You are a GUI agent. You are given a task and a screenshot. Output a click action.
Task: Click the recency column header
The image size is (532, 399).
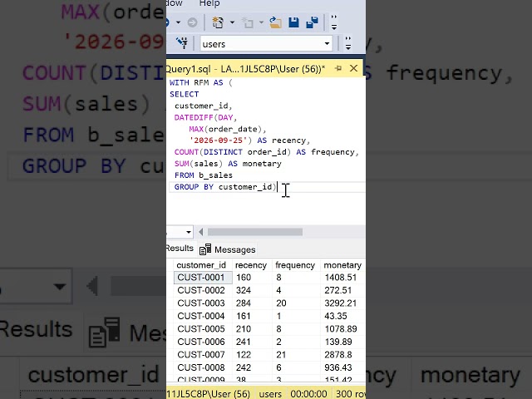coord(251,265)
